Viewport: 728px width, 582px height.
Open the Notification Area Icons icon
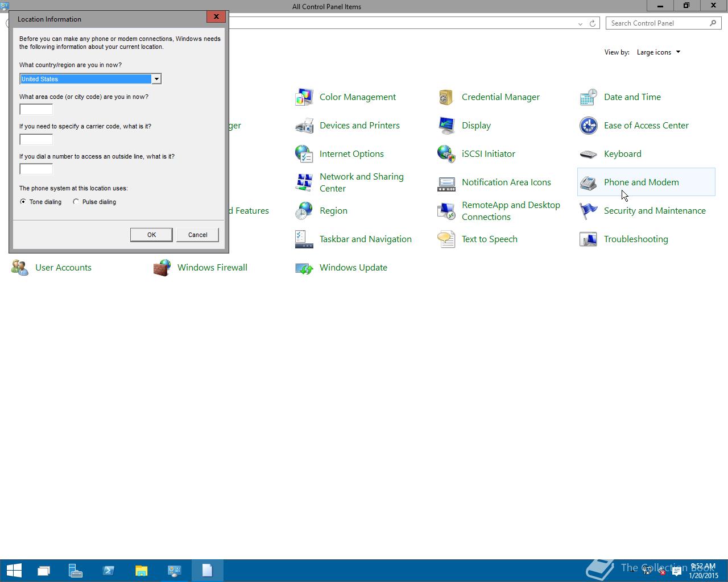446,182
